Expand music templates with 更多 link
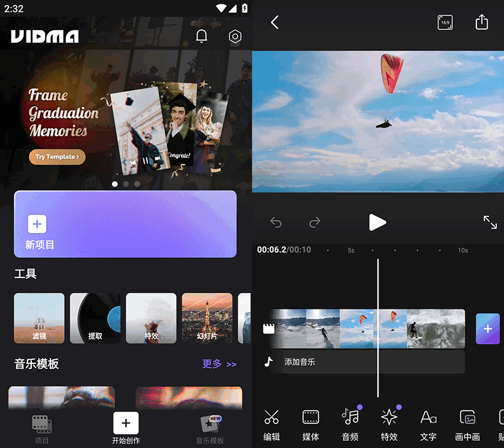The image size is (504, 448). tap(219, 364)
